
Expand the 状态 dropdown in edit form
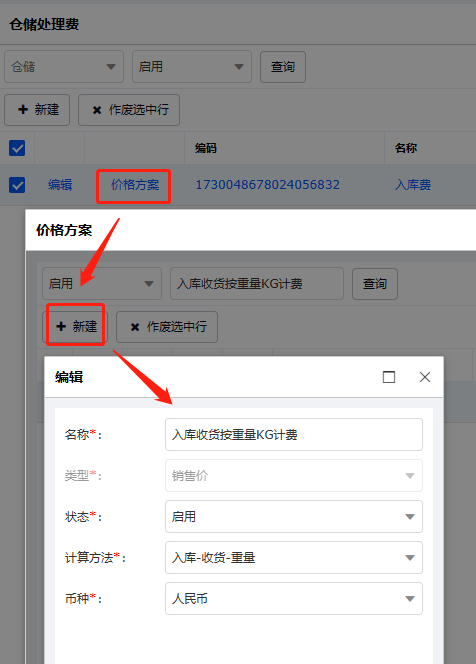point(294,516)
